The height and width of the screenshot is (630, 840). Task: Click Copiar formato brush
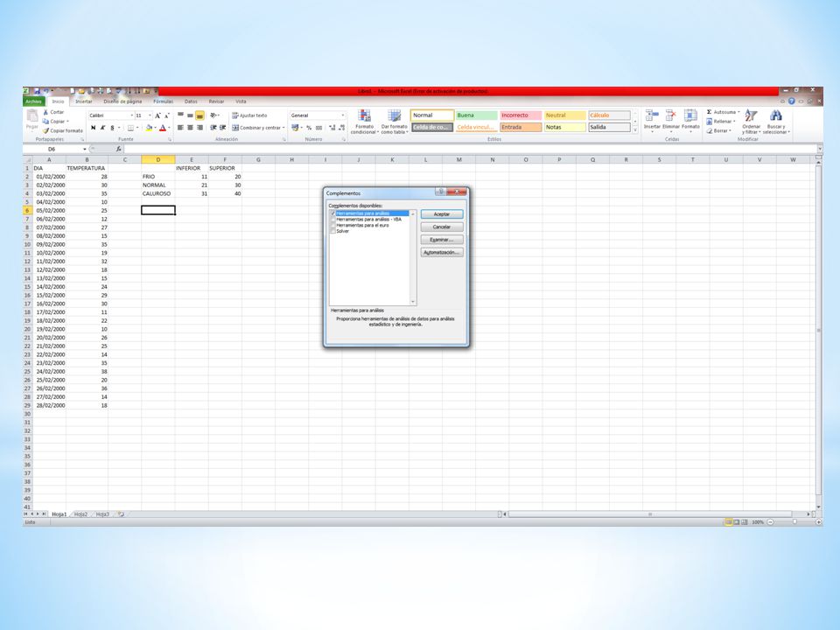click(x=45, y=130)
